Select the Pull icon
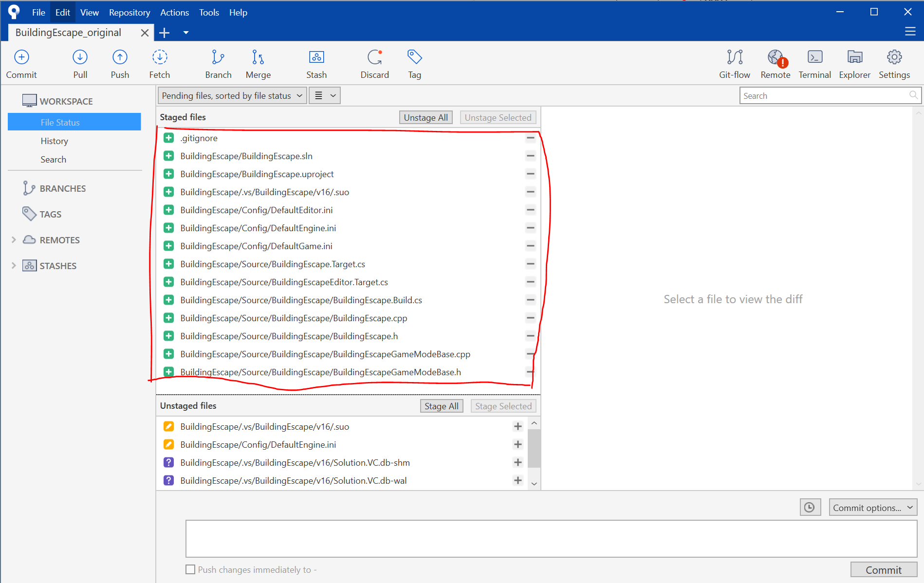The width and height of the screenshot is (924, 583). [x=80, y=63]
